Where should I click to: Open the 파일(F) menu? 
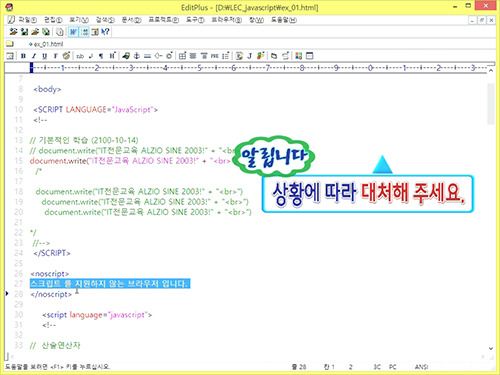[x=27, y=20]
